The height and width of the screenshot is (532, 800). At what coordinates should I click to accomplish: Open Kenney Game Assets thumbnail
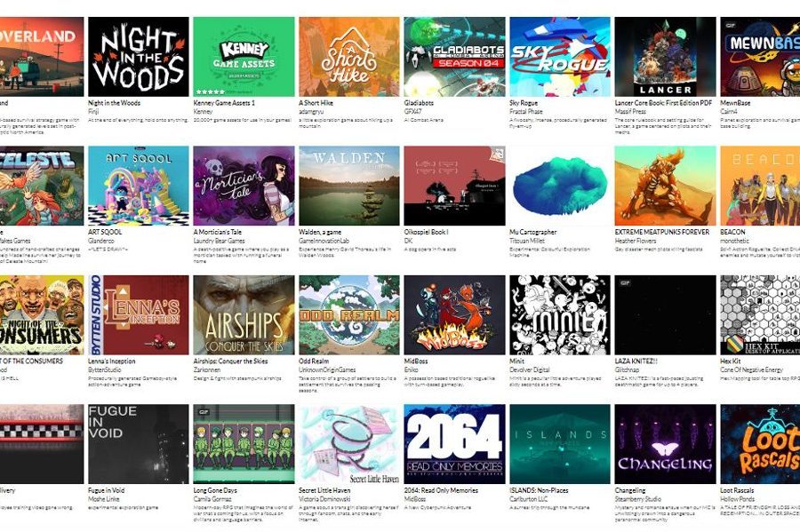[x=244, y=57]
